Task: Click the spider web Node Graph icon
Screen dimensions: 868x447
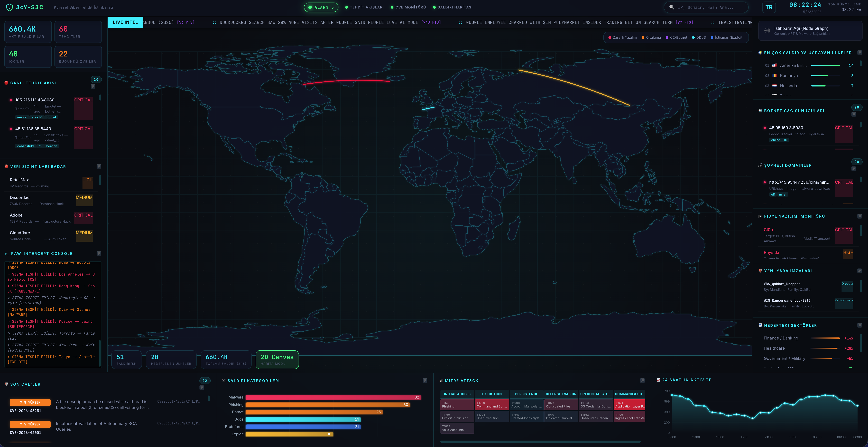Action: click(767, 31)
